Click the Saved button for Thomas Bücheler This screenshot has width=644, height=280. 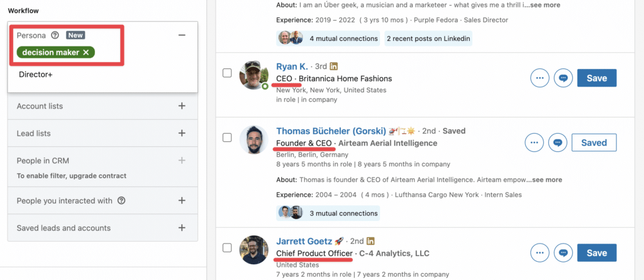[594, 143]
